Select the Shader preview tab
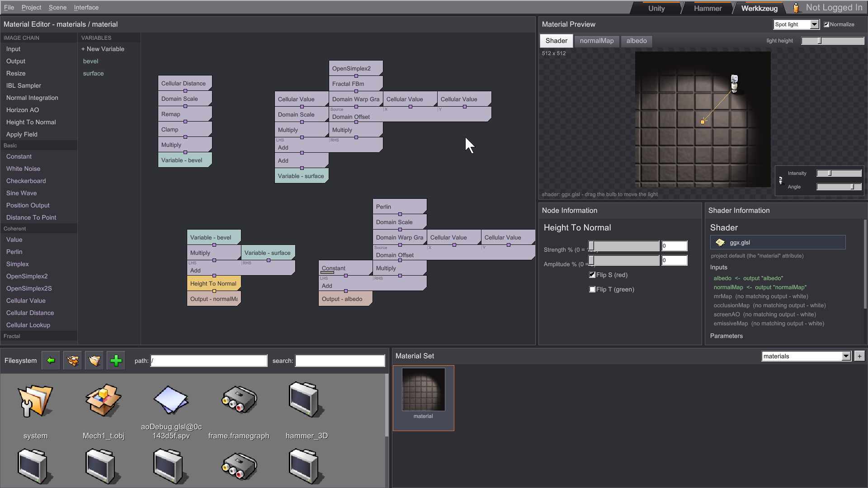The height and width of the screenshot is (488, 868). (557, 41)
